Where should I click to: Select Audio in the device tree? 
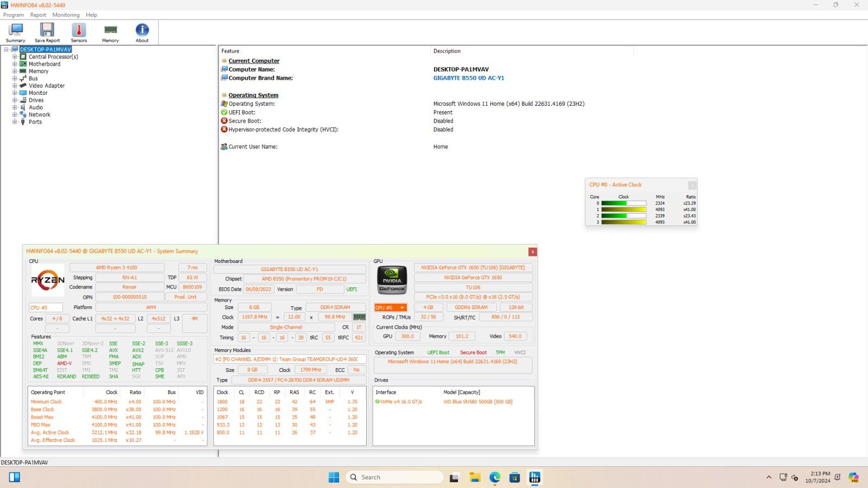[x=36, y=107]
